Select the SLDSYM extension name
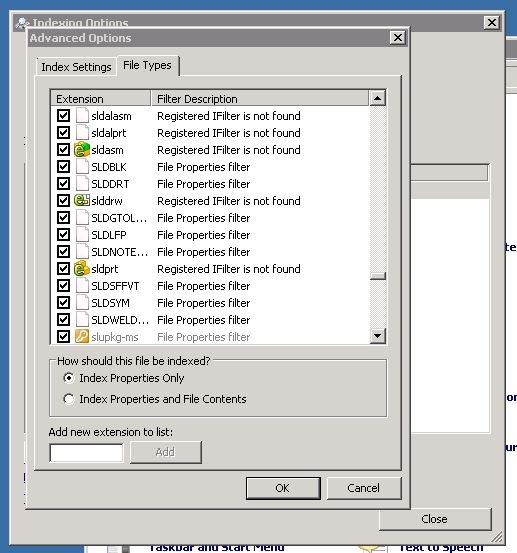The width and height of the screenshot is (517, 553). pos(110,303)
